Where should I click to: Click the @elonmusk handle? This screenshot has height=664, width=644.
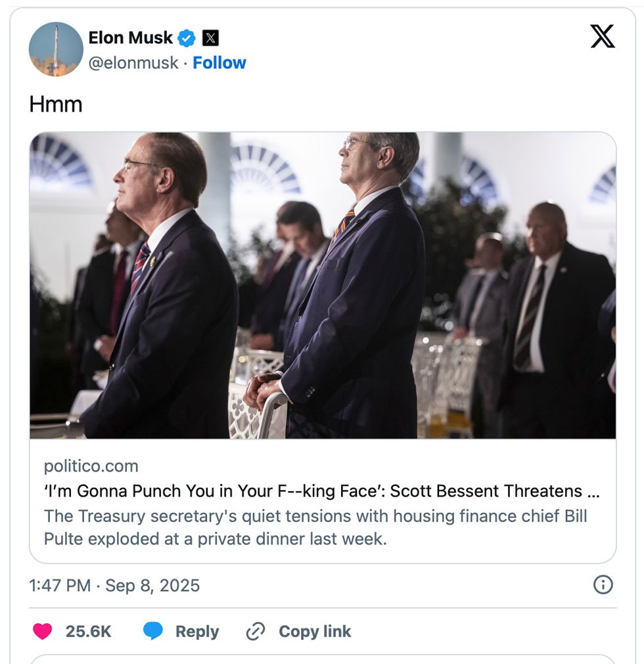133,63
